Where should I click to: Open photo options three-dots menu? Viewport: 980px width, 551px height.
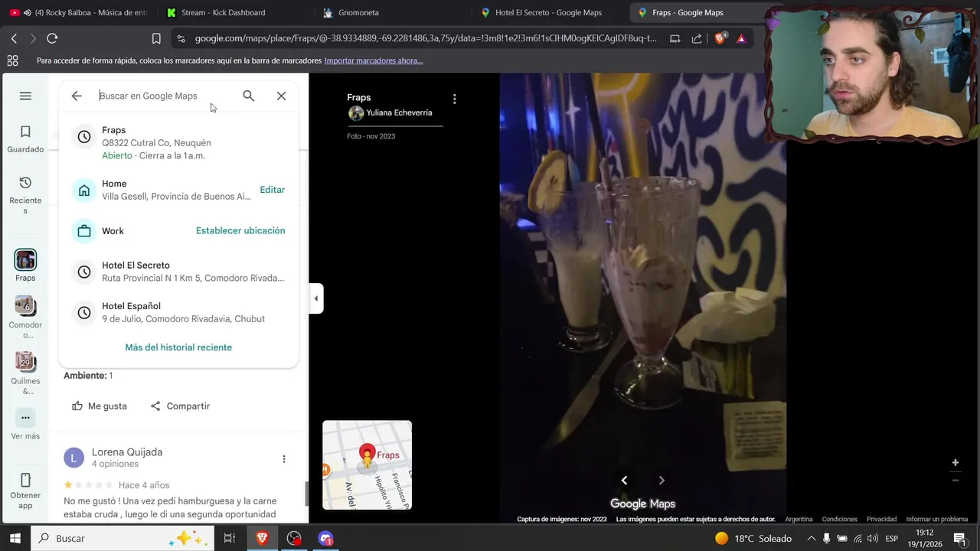[455, 99]
